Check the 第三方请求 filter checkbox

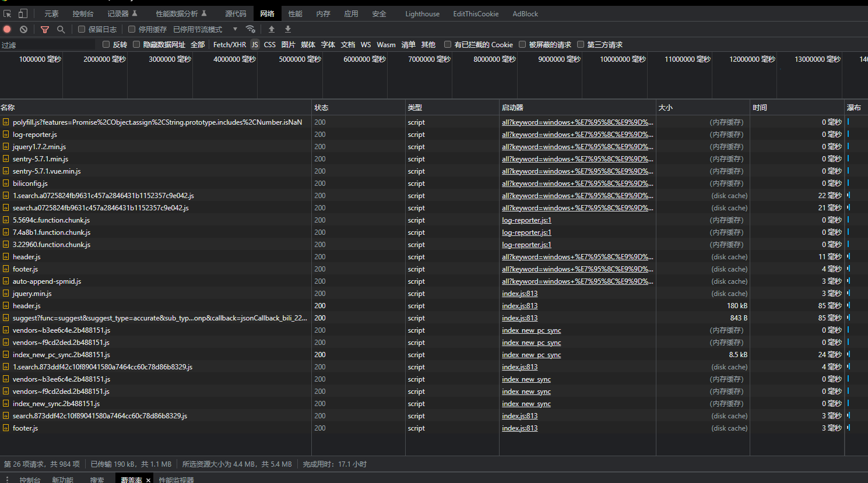(581, 44)
